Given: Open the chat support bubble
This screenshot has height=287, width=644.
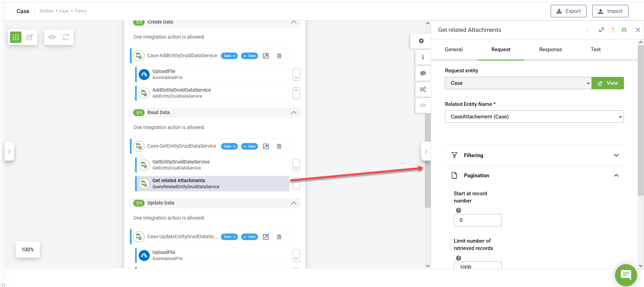Looking at the screenshot, I should point(626,275).
